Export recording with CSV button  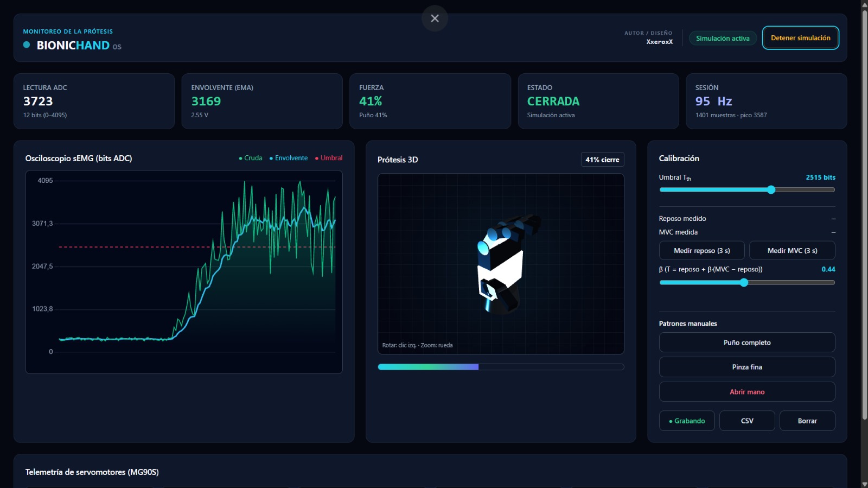(x=747, y=421)
